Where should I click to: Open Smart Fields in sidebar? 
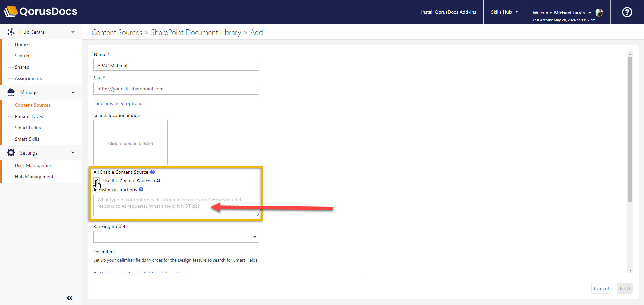pyautogui.click(x=28, y=128)
